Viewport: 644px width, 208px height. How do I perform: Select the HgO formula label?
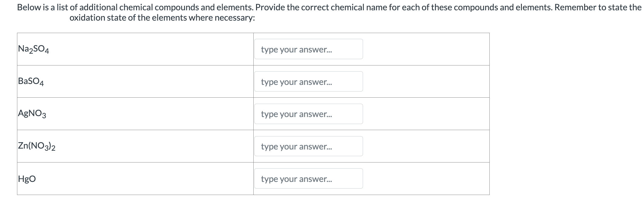(x=27, y=178)
